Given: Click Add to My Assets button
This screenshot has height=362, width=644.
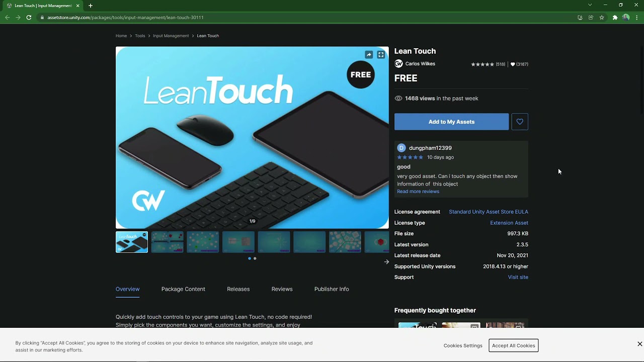Looking at the screenshot, I should click(451, 122).
